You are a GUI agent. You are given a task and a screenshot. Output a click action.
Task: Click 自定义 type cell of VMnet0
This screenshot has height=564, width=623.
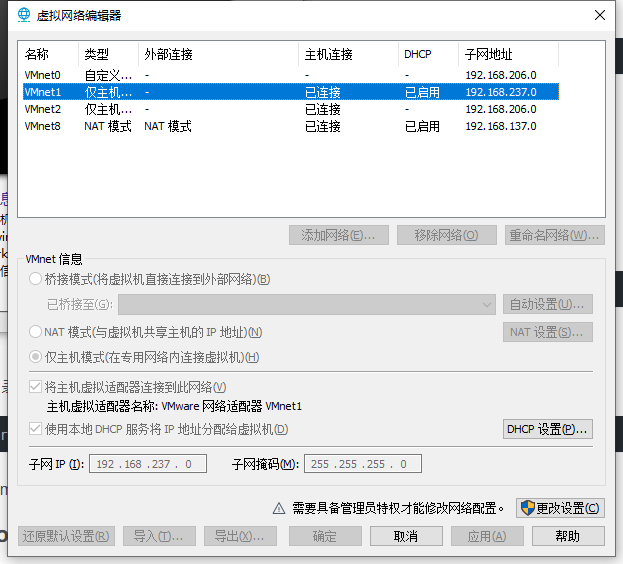108,75
